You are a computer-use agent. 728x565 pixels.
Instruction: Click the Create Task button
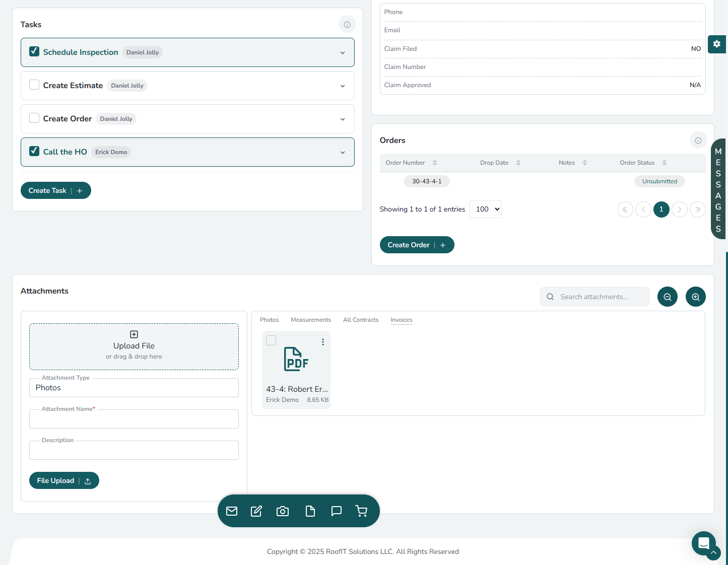tap(55, 190)
